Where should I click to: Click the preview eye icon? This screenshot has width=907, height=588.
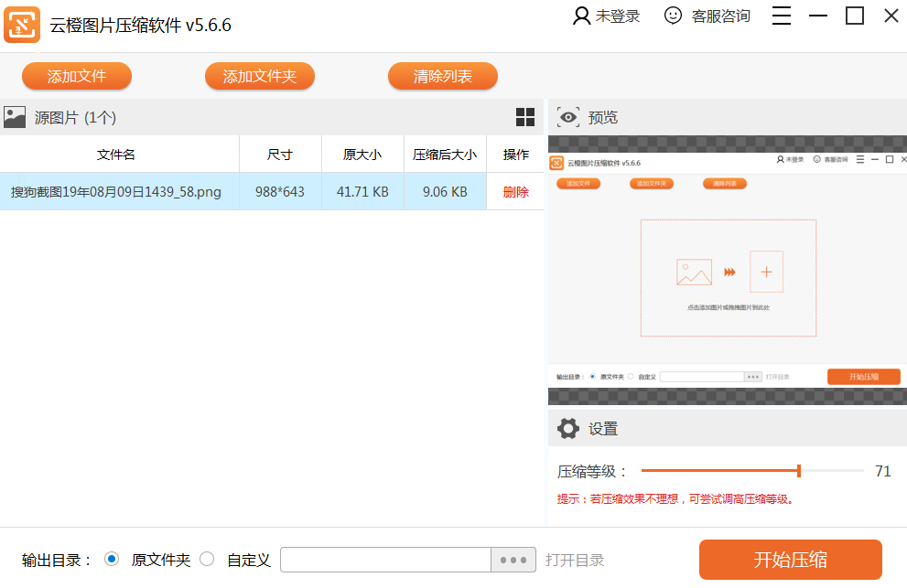(568, 117)
